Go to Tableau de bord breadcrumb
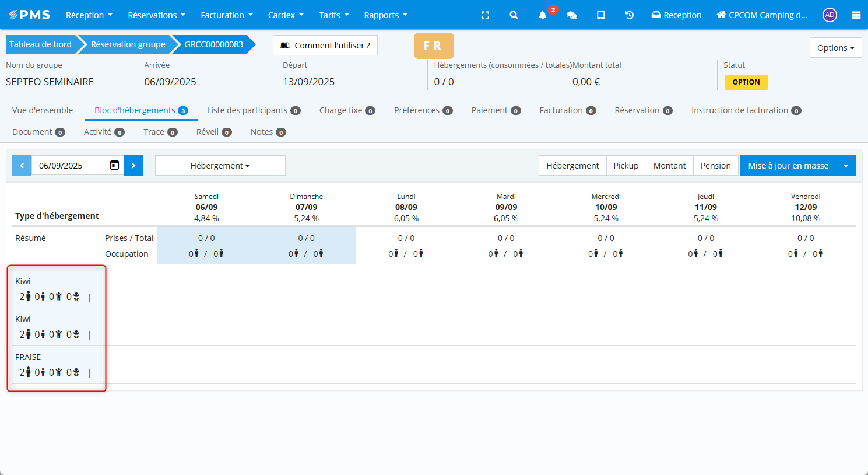Screen dimensions: 868x475 (40, 44)
